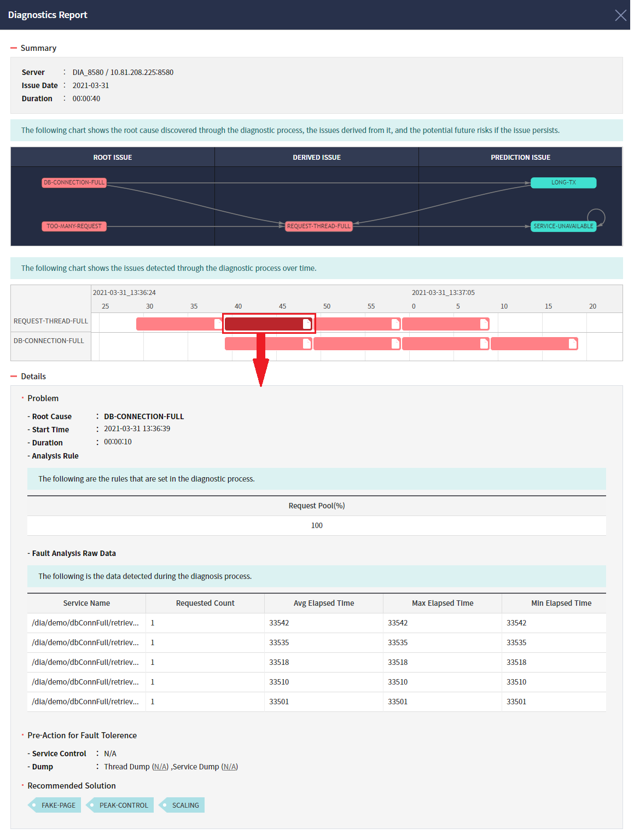The height and width of the screenshot is (840, 634).
Task: Collapse the Summary section
Action: click(14, 48)
